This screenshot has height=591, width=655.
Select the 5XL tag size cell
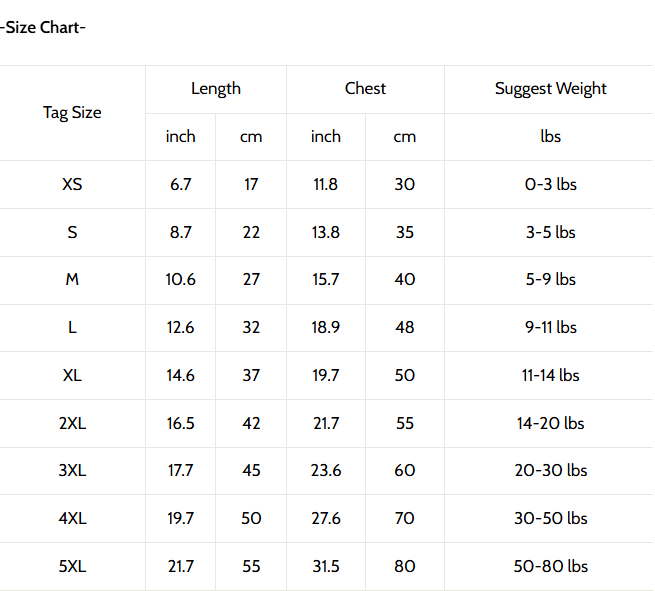point(72,567)
